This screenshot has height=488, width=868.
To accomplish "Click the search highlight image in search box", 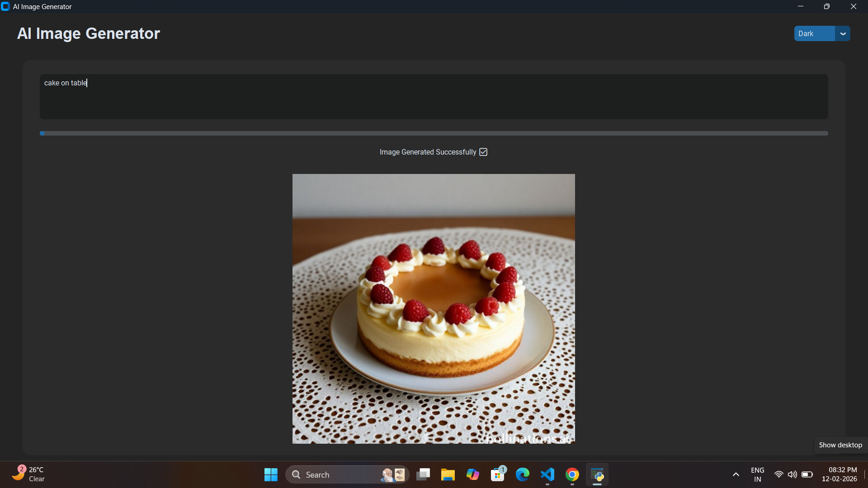I will 393,475.
